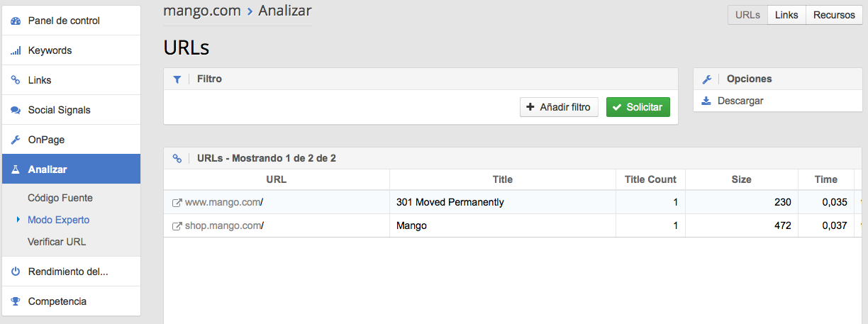Screen dimensions: 868x324
Task: Click the speech bubble icon for Social Signals
Action: (x=16, y=111)
